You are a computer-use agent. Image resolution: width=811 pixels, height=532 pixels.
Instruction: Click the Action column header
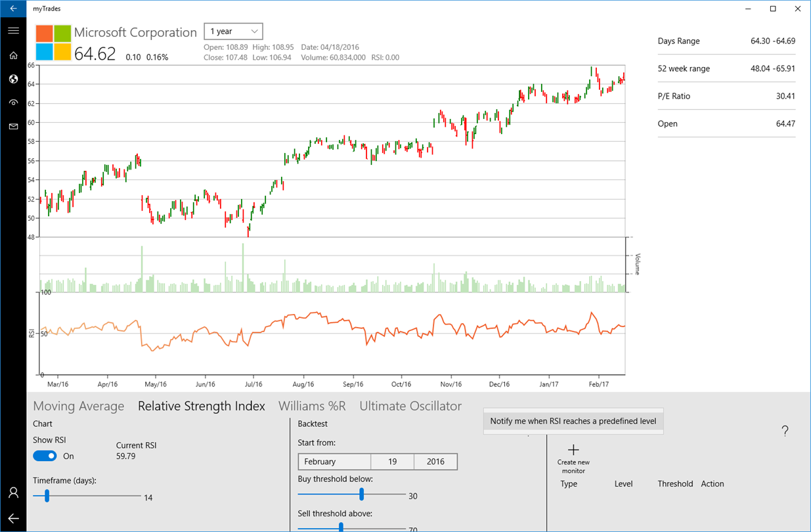pyautogui.click(x=712, y=484)
